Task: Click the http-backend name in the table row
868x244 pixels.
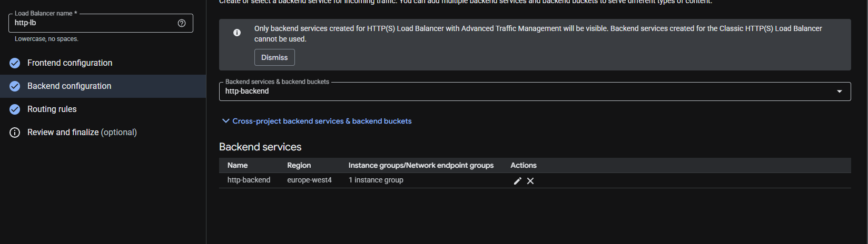Action: point(249,180)
